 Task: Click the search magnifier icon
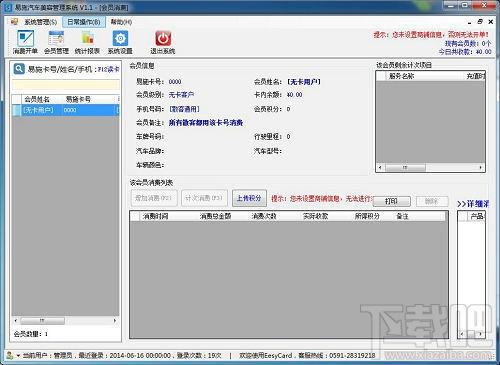(x=19, y=69)
